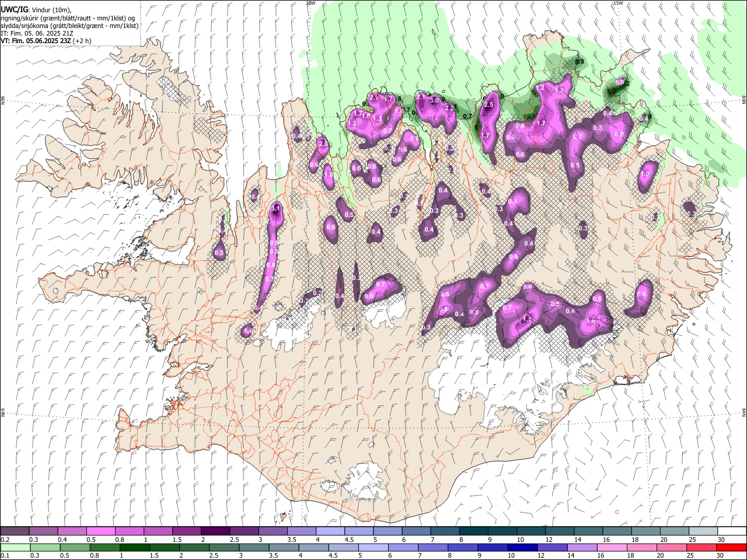The height and width of the screenshot is (560, 747).
Task: Click the 0.2 label on the snow legend
Action: (x=5, y=540)
